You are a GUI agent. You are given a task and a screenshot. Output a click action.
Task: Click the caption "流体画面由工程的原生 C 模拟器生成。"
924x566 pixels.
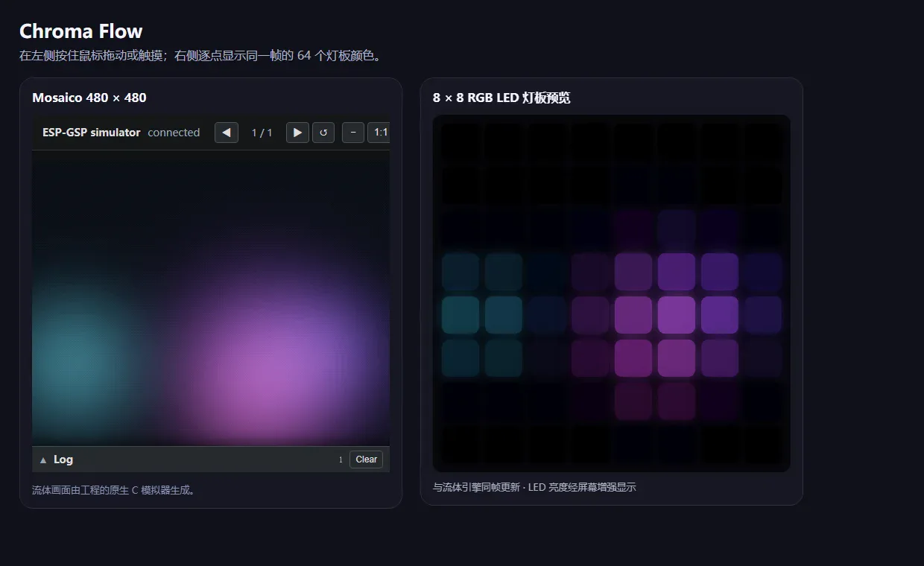(114, 490)
